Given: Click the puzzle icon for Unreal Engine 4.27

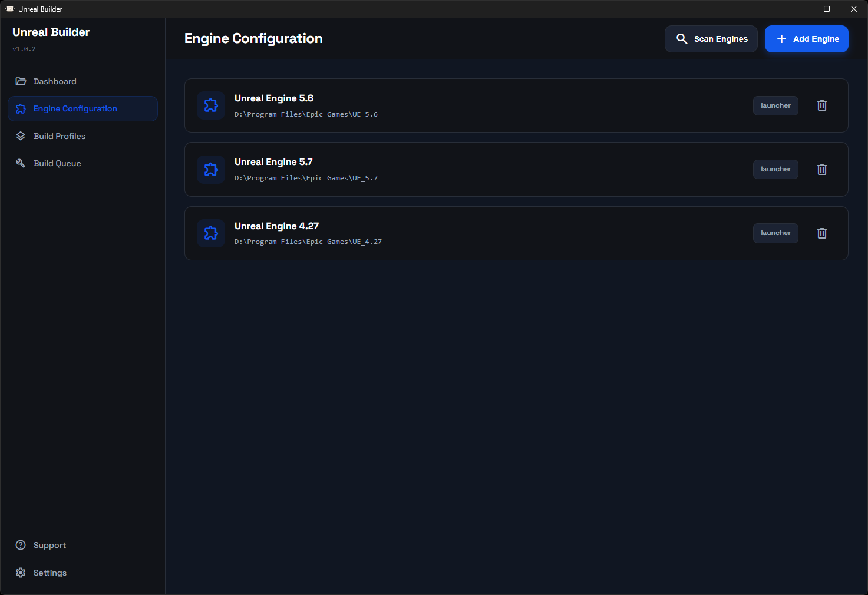Looking at the screenshot, I should (211, 233).
